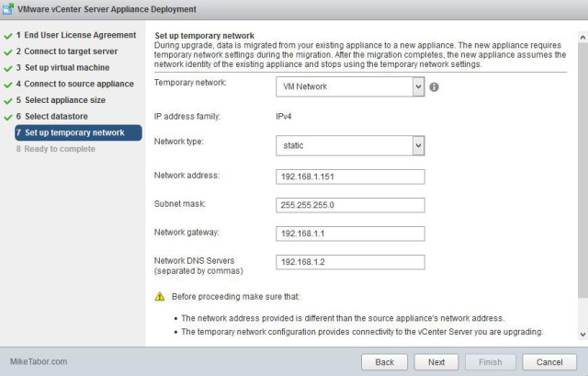Image resolution: width=588 pixels, height=376 pixels.
Task: Go to step 6 Select datastore
Action: pyautogui.click(x=51, y=117)
